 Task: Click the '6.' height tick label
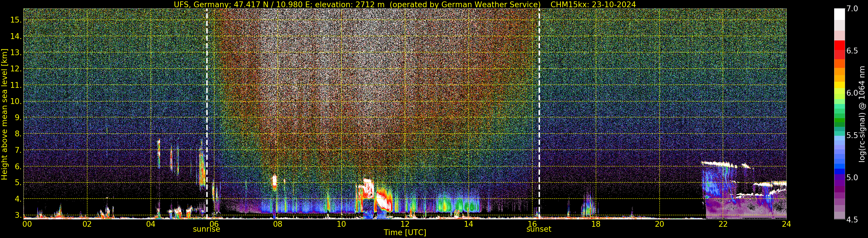(x=18, y=166)
